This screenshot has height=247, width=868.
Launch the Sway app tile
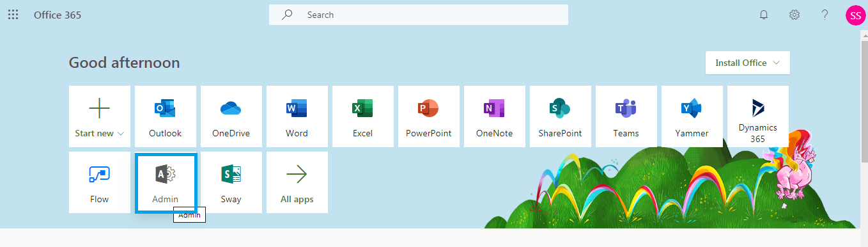click(231, 182)
